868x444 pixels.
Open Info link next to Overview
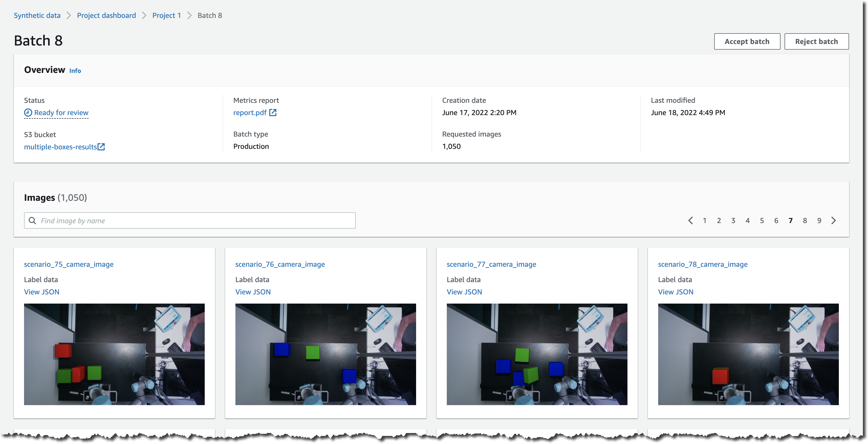click(x=75, y=71)
